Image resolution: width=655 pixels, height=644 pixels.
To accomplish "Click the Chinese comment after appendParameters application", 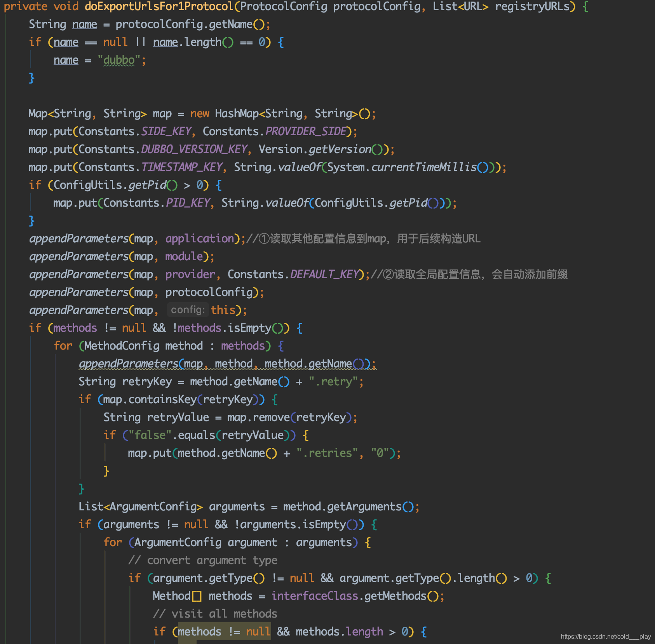I will tap(363, 239).
